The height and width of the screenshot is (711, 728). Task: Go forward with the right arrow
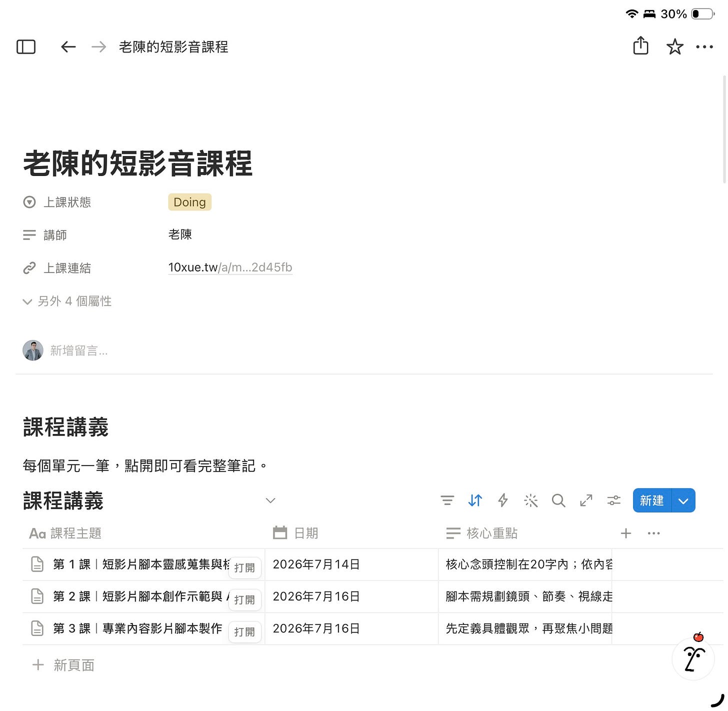click(x=99, y=47)
